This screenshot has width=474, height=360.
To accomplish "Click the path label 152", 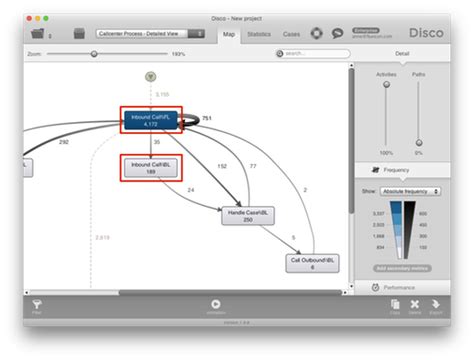I will (x=222, y=166).
